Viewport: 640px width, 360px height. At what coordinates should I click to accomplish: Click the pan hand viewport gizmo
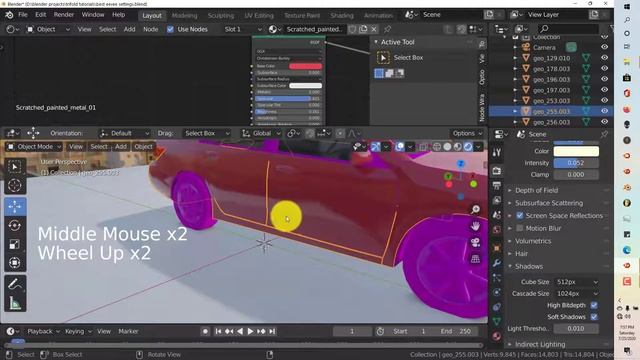tap(475, 226)
